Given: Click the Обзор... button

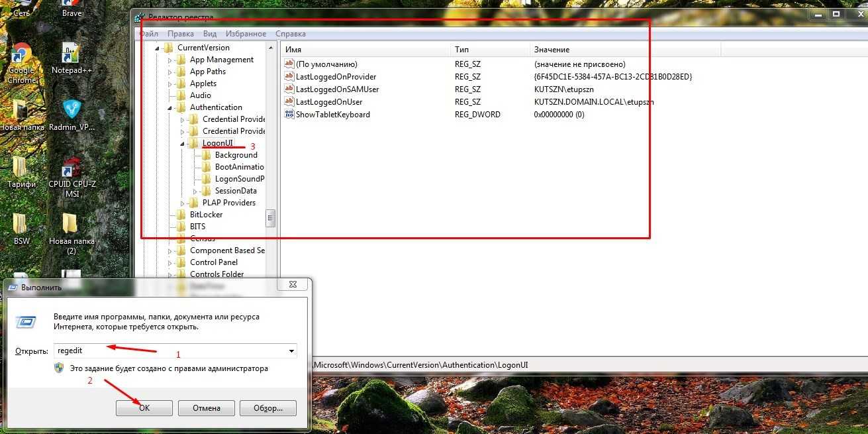Looking at the screenshot, I should point(267,408).
